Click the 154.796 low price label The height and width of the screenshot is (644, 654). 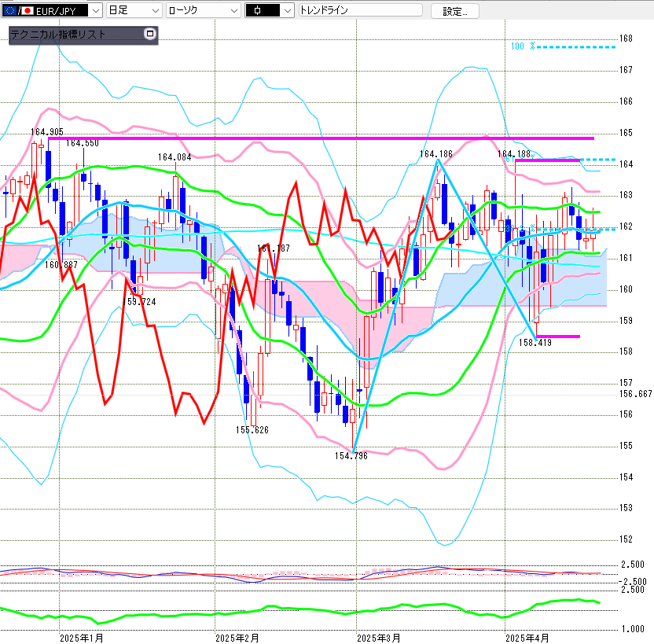tap(351, 456)
